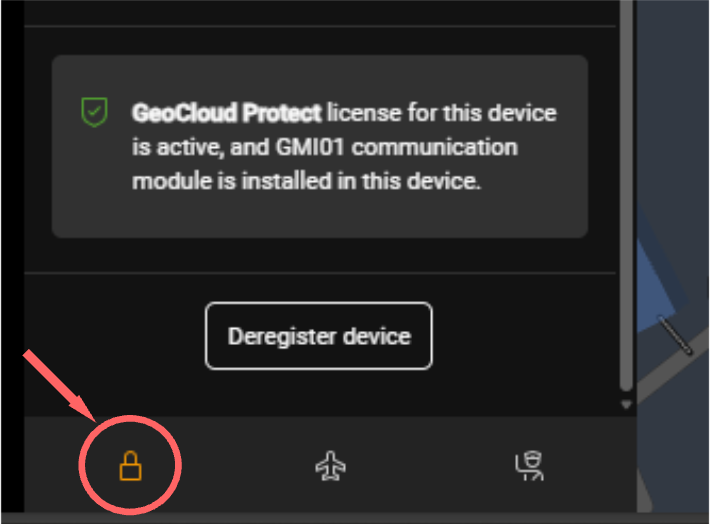Click the panel's vertical scrollbar thumb
This screenshot has width=712, height=524.
point(627,200)
